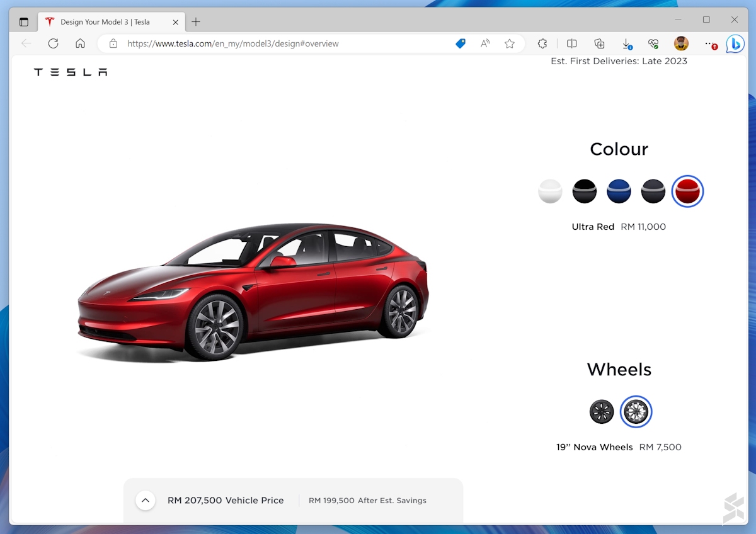Click the Tesla logo in page header
The image size is (756, 534).
pos(70,72)
